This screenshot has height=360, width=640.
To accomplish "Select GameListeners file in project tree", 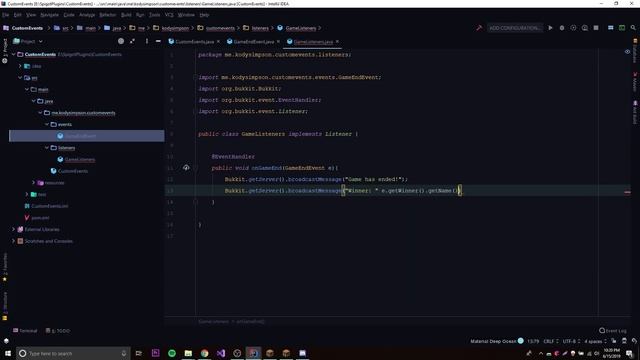I will pos(80,160).
